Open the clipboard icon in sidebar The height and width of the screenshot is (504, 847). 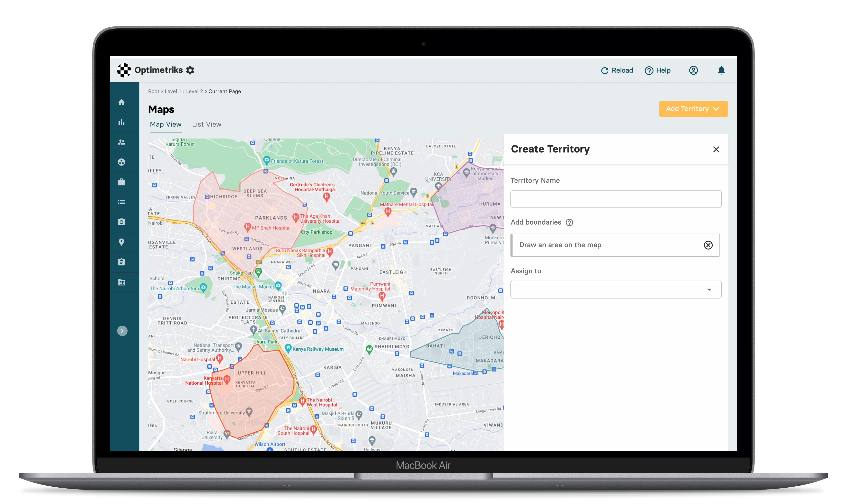121,262
